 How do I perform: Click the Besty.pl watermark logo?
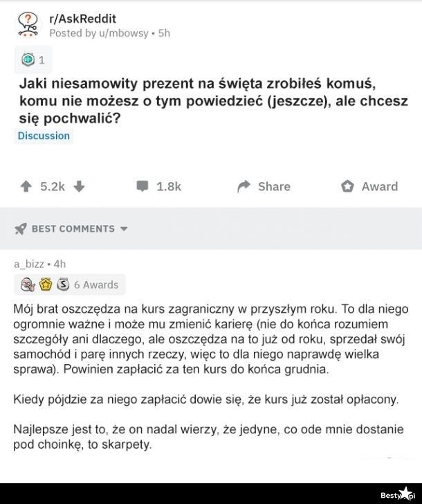397,493
